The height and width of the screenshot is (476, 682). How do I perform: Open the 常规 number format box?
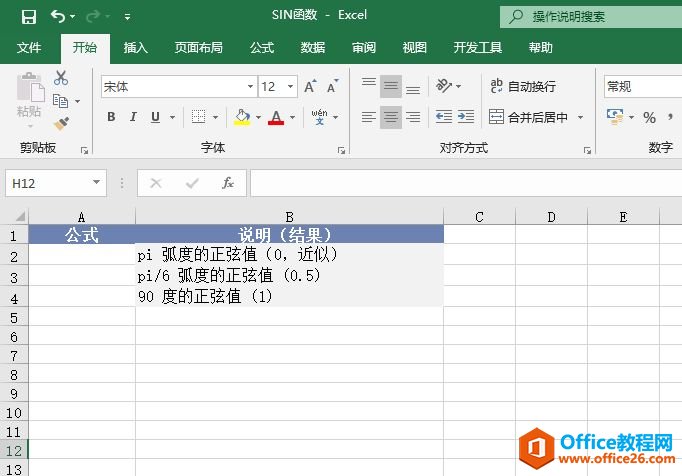tap(643, 87)
